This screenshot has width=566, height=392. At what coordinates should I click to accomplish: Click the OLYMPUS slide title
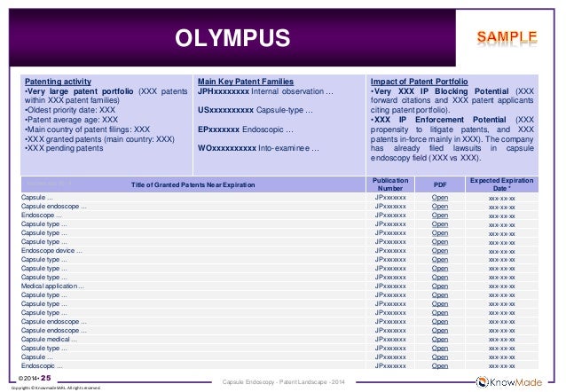pos(232,38)
